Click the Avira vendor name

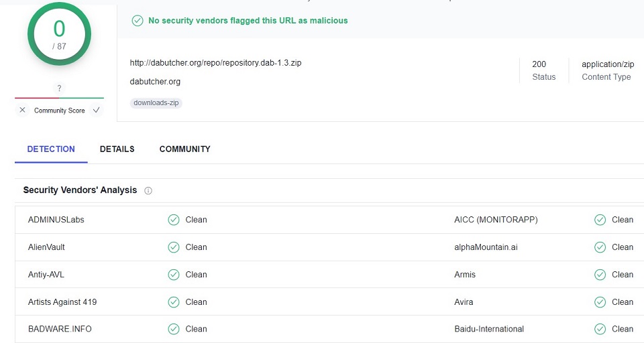464,302
